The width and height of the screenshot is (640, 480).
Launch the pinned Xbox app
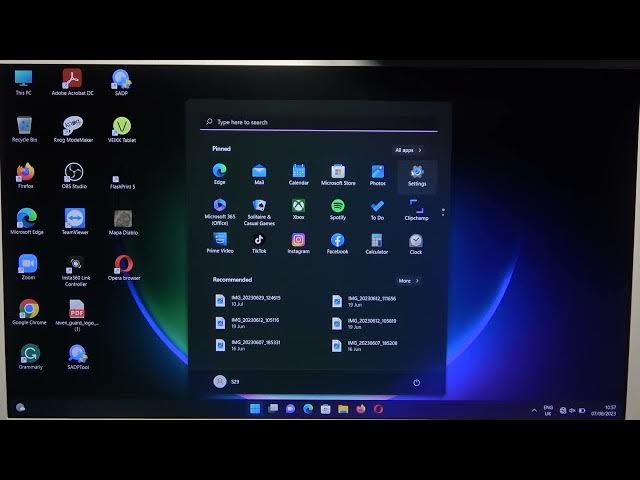click(298, 209)
